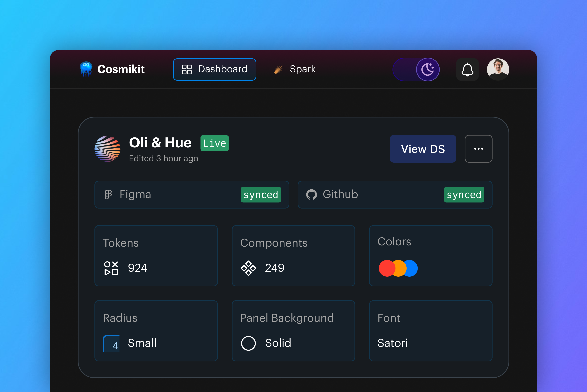The height and width of the screenshot is (392, 587).
Task: Click the Figma logo icon
Action: 108,194
